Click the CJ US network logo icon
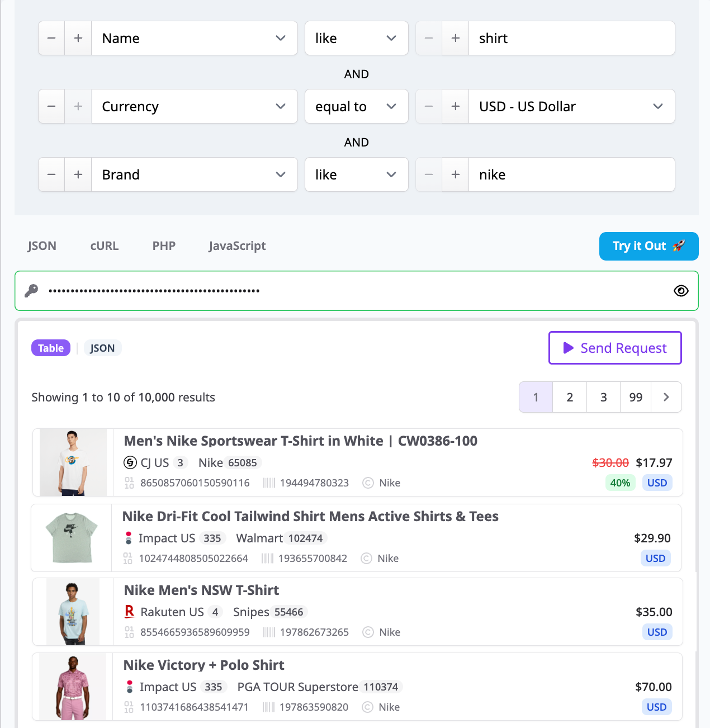The width and height of the screenshot is (710, 728). [x=130, y=462]
